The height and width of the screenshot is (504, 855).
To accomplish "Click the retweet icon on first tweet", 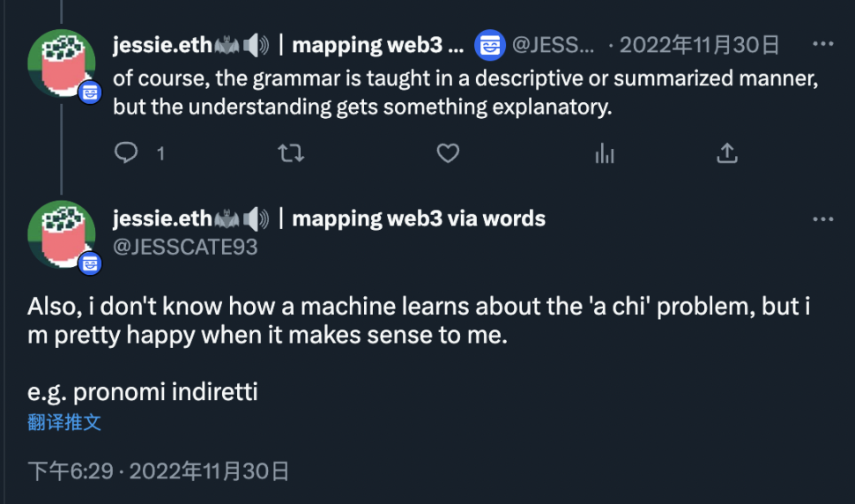I will click(291, 153).
